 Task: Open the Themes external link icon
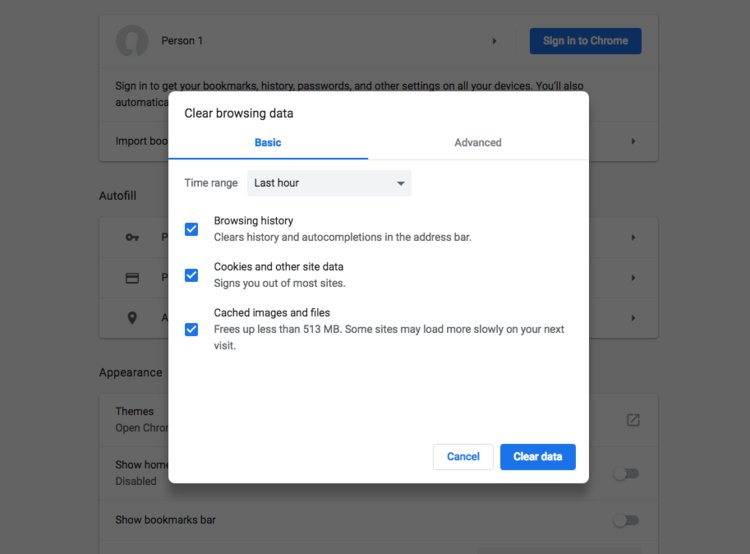pyautogui.click(x=633, y=420)
